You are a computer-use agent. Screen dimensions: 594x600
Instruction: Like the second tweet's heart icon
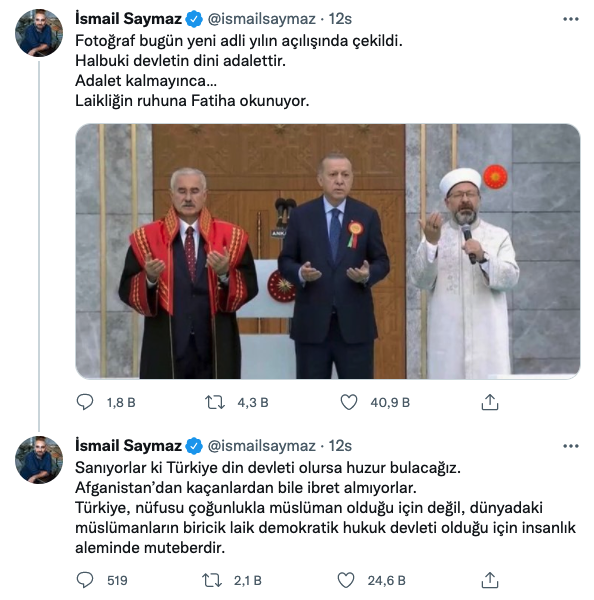click(346, 580)
